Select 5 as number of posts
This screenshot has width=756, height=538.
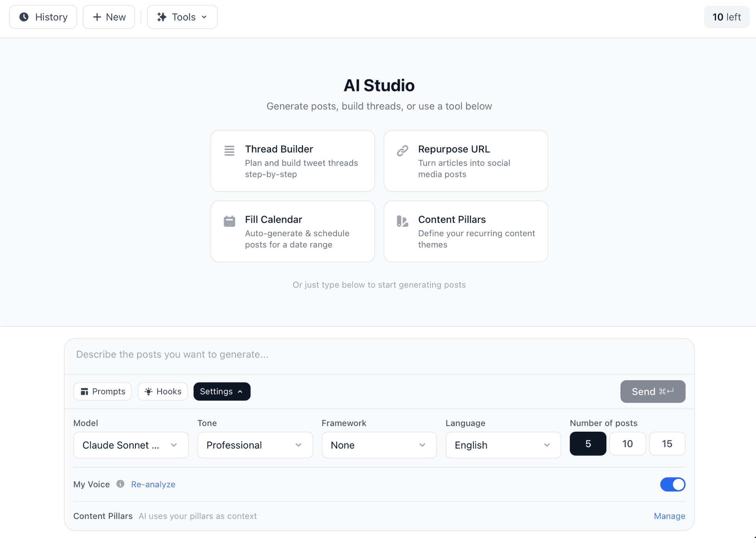(x=588, y=444)
